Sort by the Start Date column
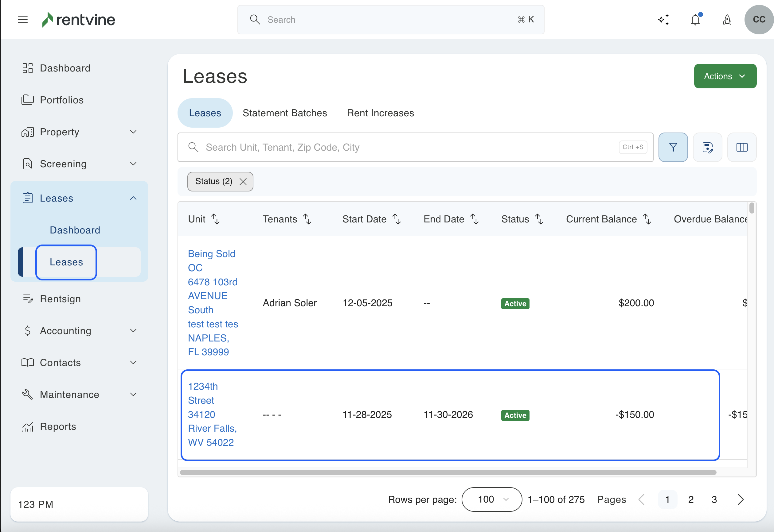The height and width of the screenshot is (532, 774). point(396,219)
